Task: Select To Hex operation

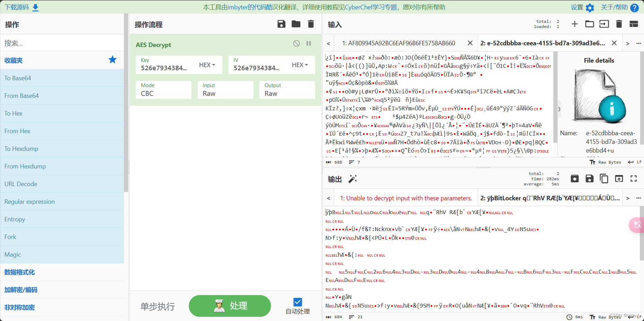Action: tap(62, 113)
